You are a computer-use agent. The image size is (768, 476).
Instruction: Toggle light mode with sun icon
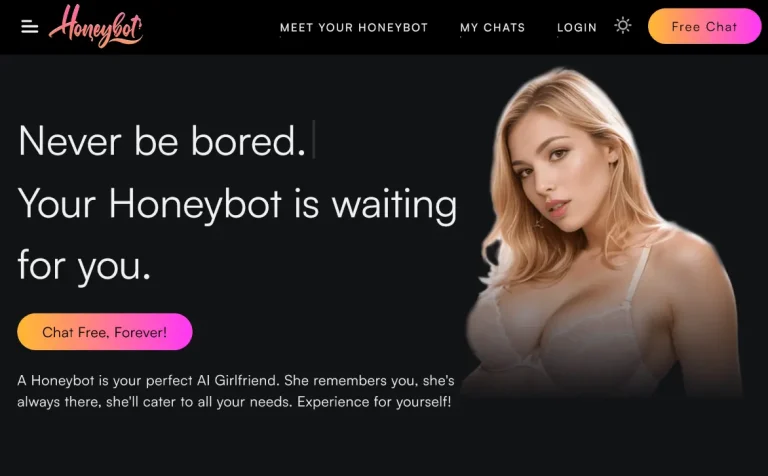click(623, 25)
